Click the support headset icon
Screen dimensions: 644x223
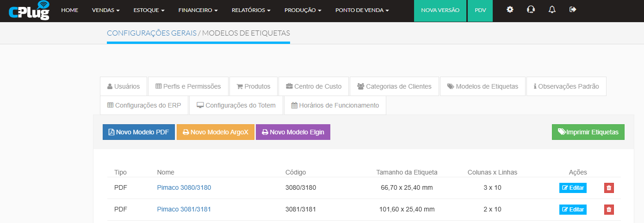pyautogui.click(x=531, y=10)
